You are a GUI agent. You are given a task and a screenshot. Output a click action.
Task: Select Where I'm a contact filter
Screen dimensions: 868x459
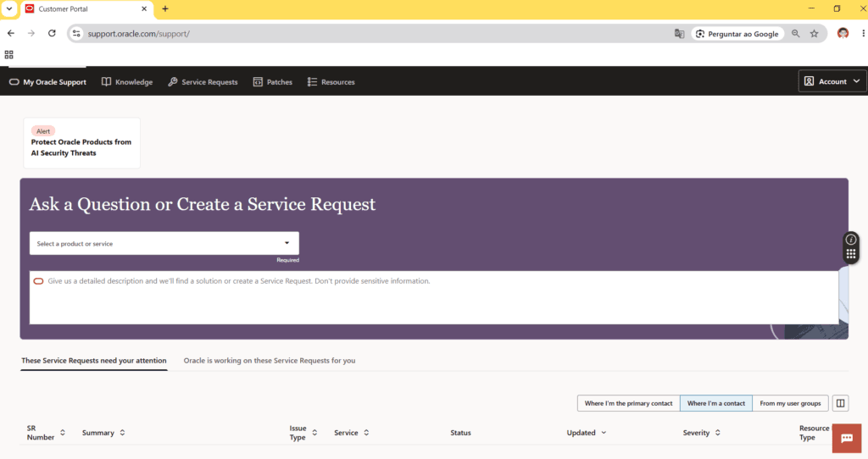(x=715, y=403)
